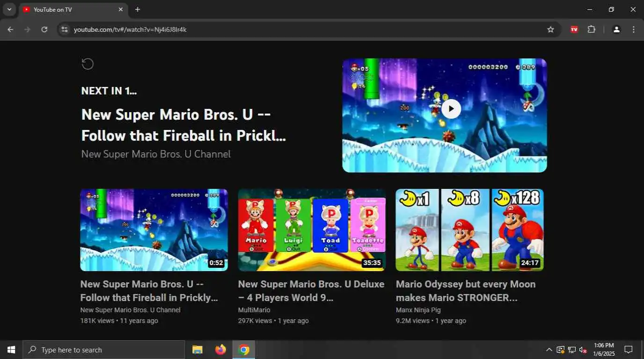
Task: Select title 'Mario Odyssey but every Moon makes Mario STRONGER...'
Action: point(466,291)
